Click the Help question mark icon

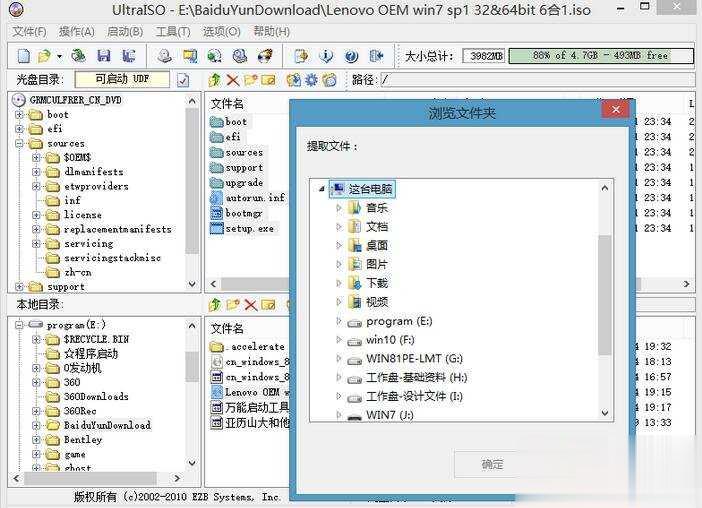click(351, 56)
